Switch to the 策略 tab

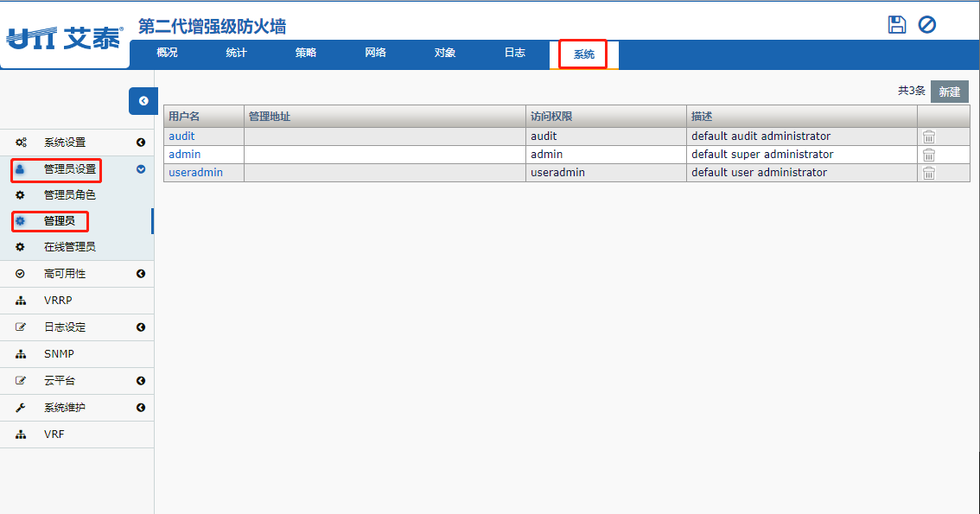coord(306,53)
